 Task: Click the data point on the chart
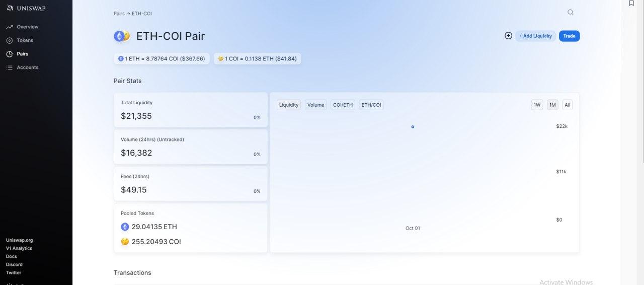413,127
